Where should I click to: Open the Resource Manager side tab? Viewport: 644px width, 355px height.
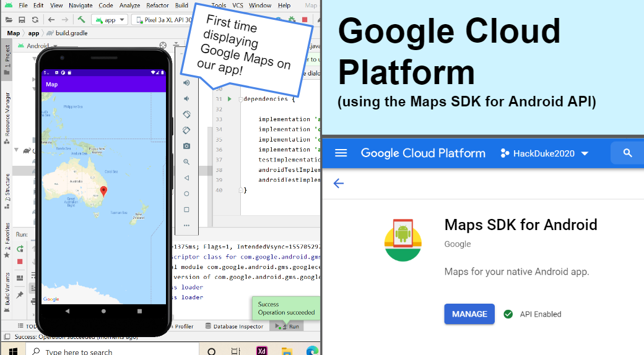[x=7, y=118]
